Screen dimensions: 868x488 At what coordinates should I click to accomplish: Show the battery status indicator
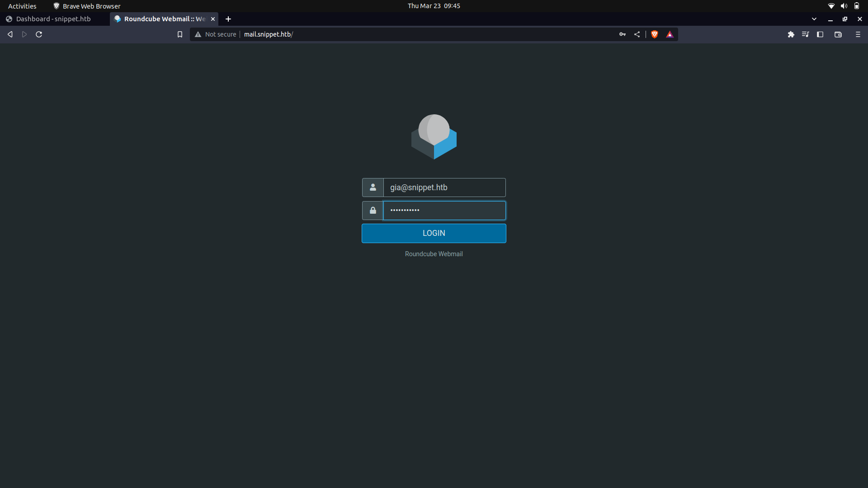857,6
